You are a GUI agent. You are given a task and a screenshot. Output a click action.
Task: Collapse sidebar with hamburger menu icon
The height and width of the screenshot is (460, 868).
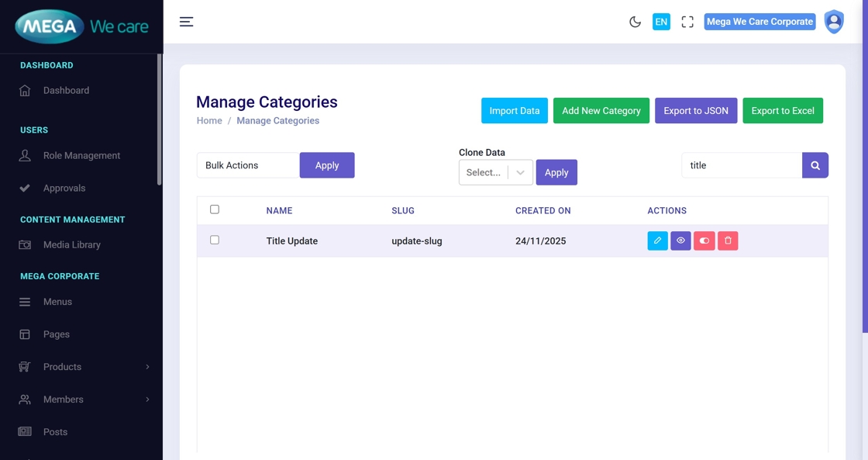(186, 22)
